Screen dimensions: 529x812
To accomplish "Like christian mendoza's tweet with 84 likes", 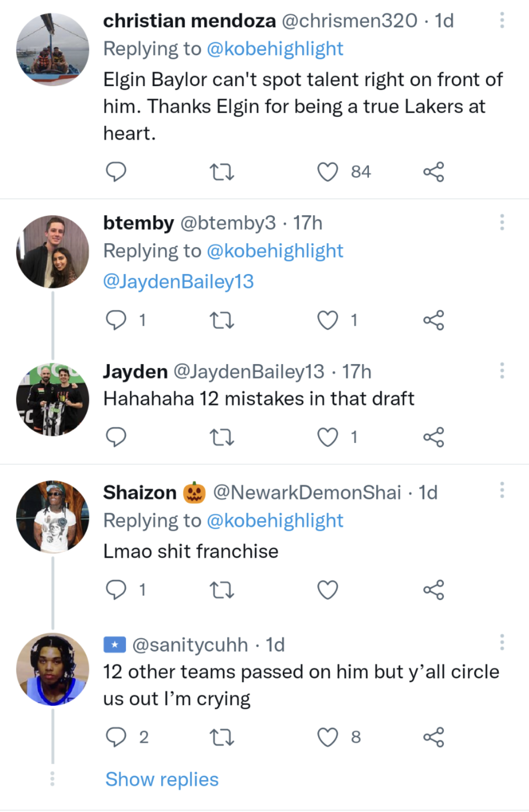I will tap(328, 172).
